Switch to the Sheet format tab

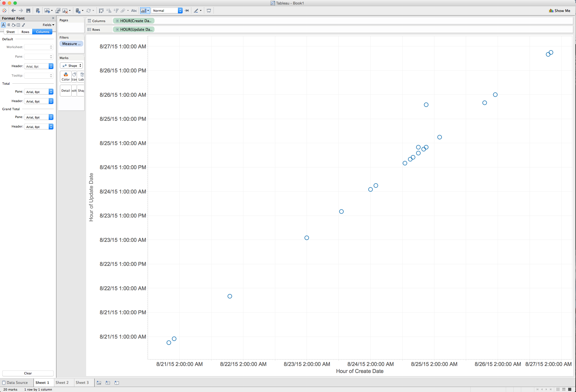pyautogui.click(x=11, y=32)
